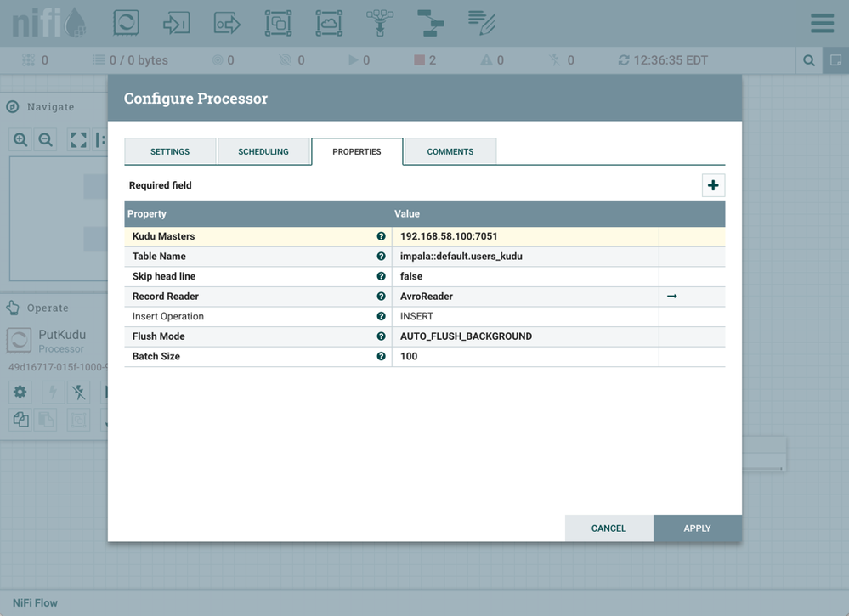The width and height of the screenshot is (849, 616).
Task: Click the search magnifier in status bar
Action: coord(808,60)
